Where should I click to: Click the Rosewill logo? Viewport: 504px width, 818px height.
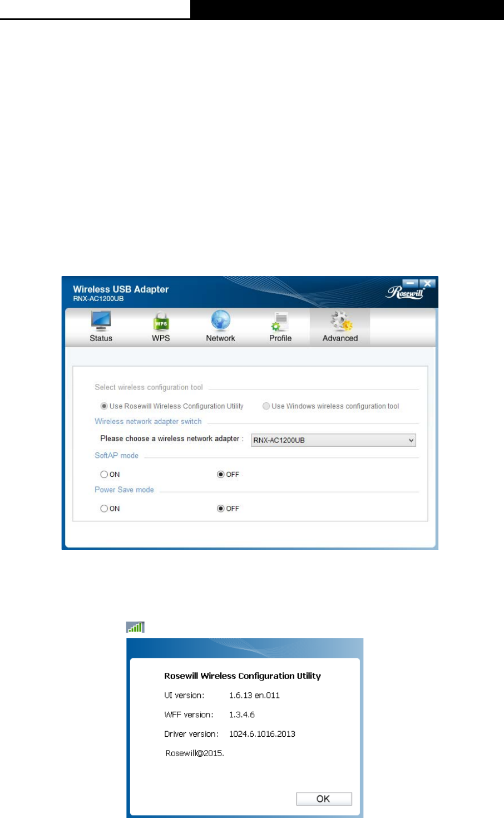tap(404, 292)
